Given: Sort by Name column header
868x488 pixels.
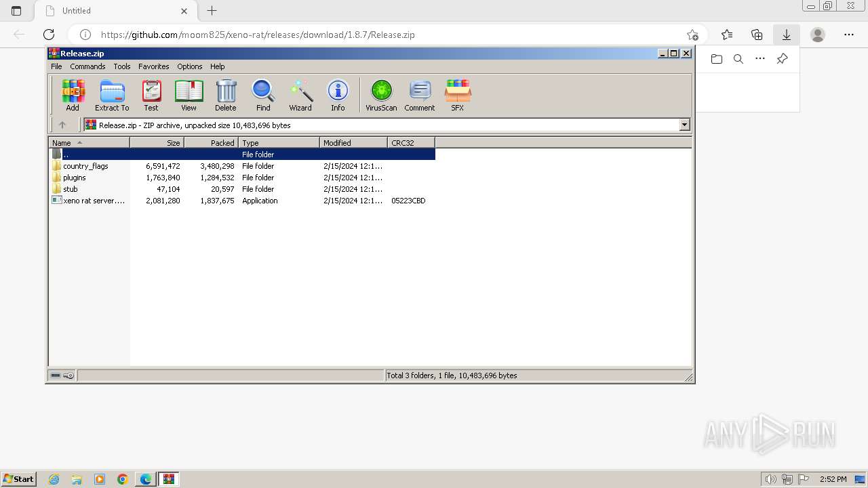Looking at the screenshot, I should pos(89,142).
